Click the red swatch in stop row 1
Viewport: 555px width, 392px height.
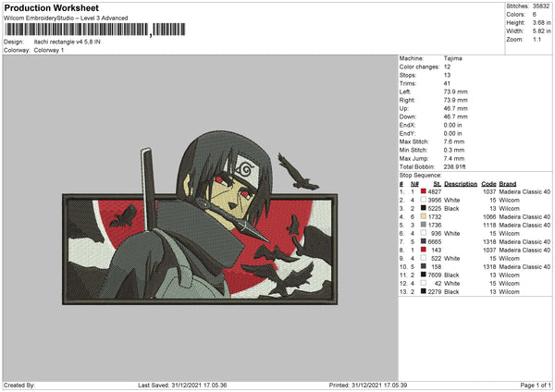pyautogui.click(x=423, y=191)
